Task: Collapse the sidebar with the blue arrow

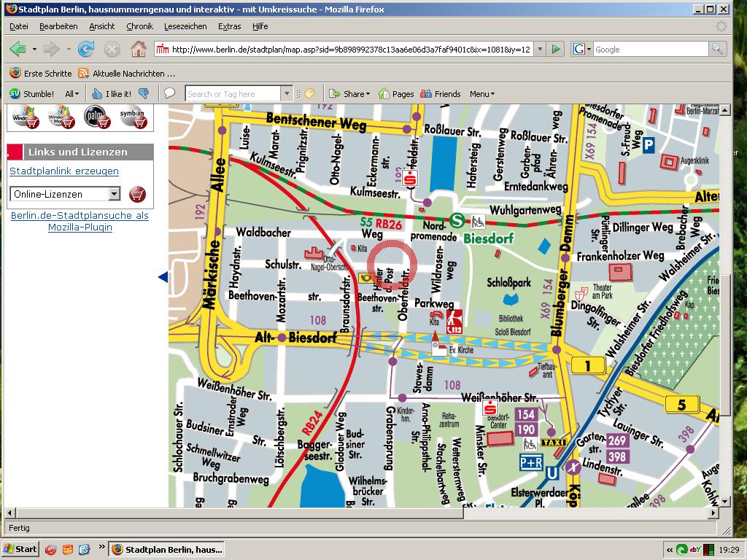Action: tap(163, 277)
